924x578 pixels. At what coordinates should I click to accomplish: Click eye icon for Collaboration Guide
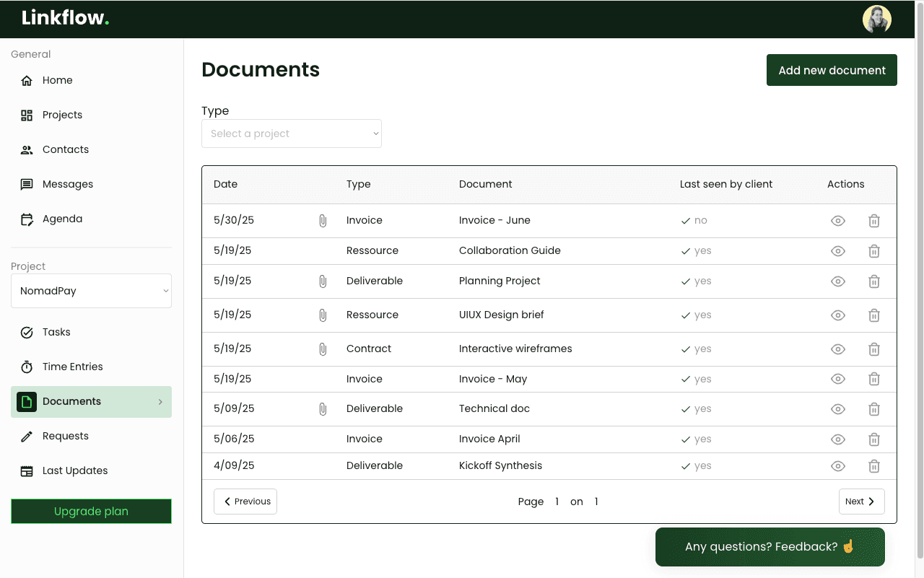pos(837,251)
